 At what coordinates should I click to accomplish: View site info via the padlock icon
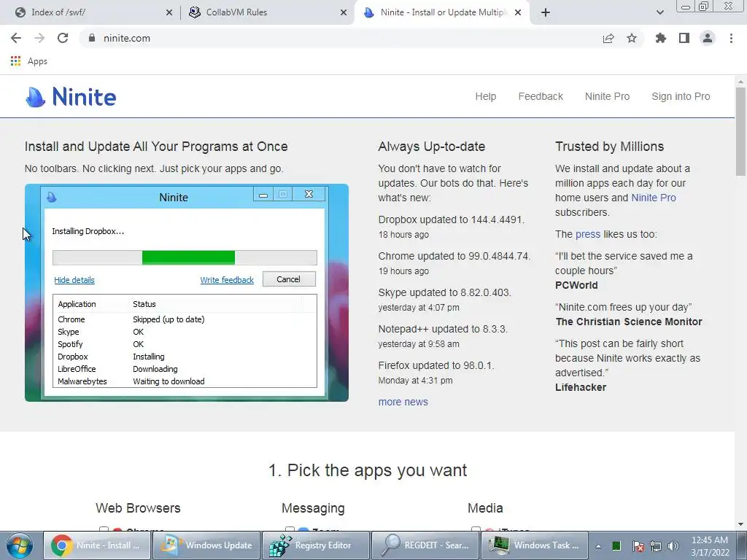[x=92, y=38]
